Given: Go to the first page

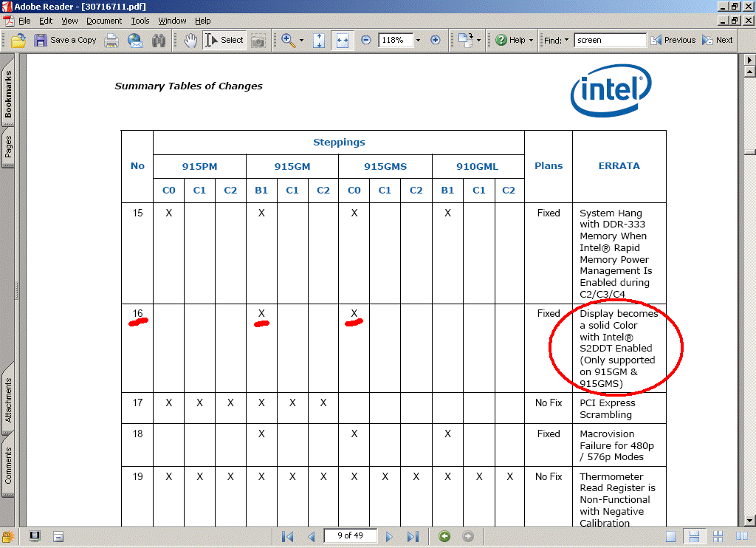Looking at the screenshot, I should 287,536.
